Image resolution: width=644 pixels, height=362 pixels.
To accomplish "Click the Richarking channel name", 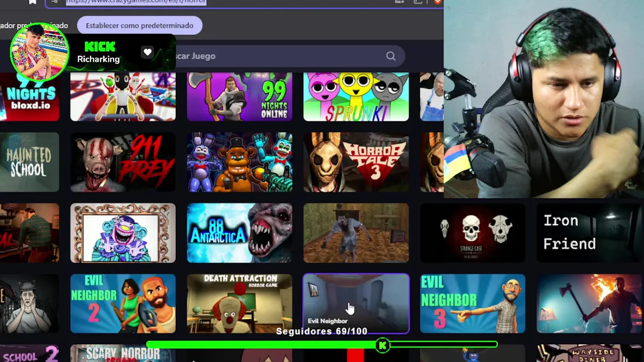I will pos(99,59).
